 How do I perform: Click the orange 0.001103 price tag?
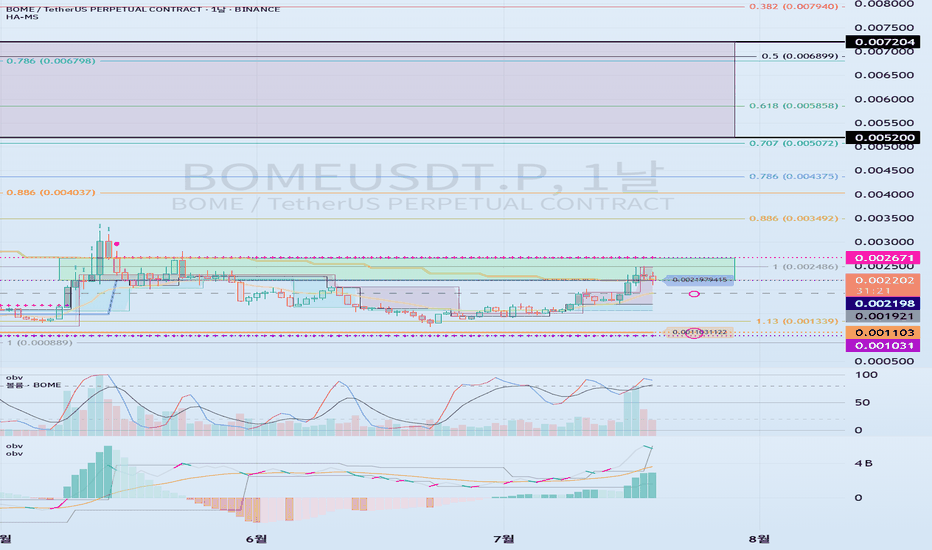click(x=883, y=333)
